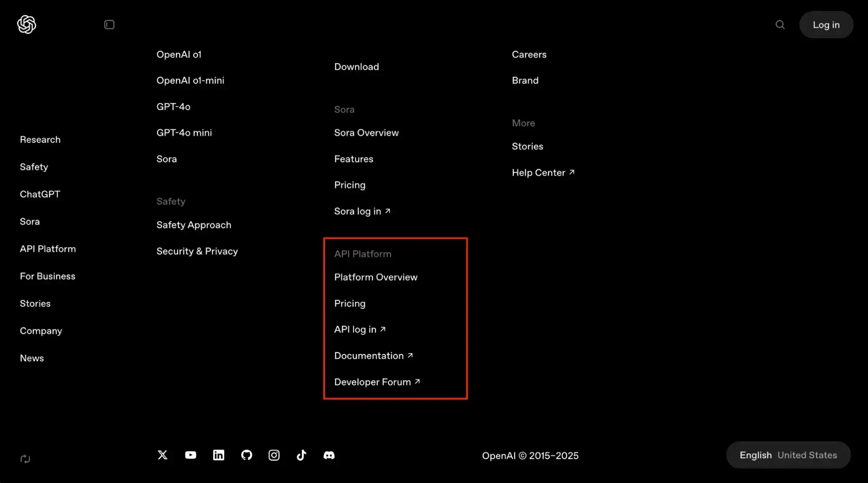The width and height of the screenshot is (868, 483).
Task: Open the X (Twitter) social icon
Action: coord(162,455)
